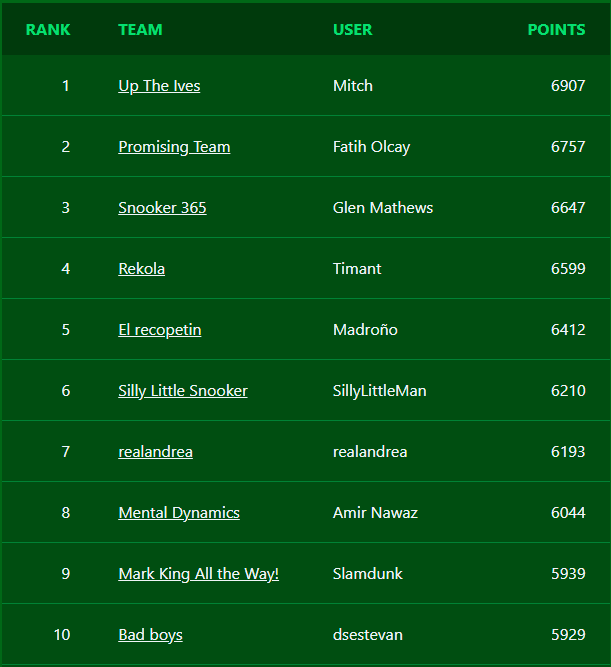Select the El recopetin team link

tap(160, 330)
